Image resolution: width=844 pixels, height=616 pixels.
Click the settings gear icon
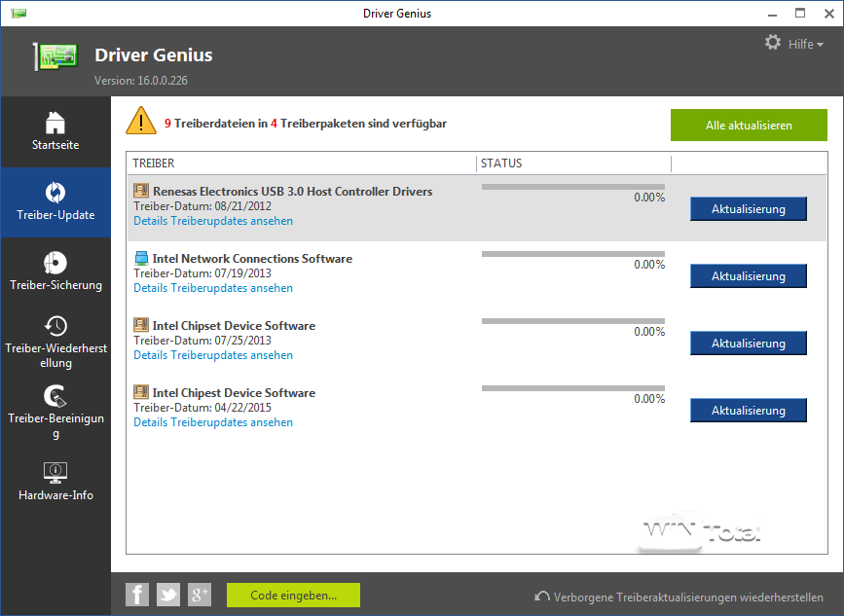(x=772, y=42)
